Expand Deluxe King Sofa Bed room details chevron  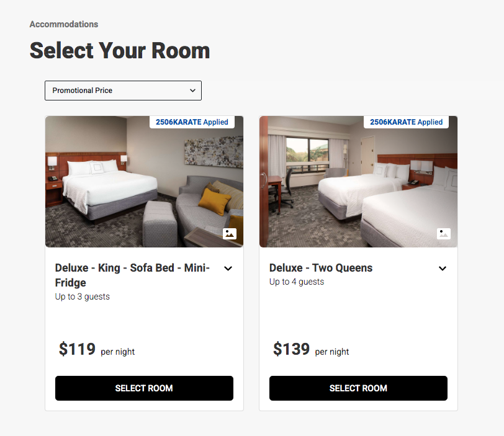(228, 269)
